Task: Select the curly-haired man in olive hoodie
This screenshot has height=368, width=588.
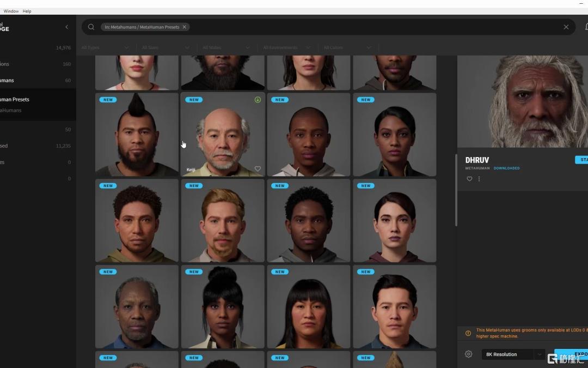Action: point(137,221)
